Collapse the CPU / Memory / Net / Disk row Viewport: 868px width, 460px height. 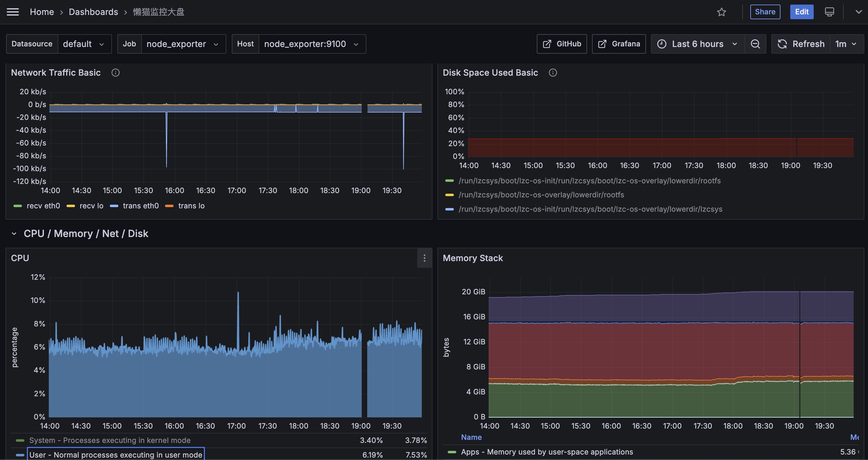(x=14, y=234)
